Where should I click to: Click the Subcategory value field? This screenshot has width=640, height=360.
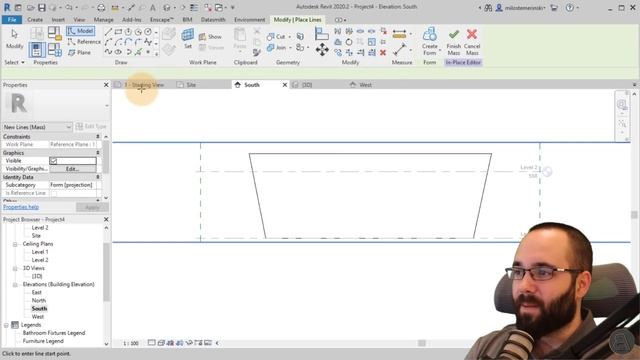pos(73,185)
